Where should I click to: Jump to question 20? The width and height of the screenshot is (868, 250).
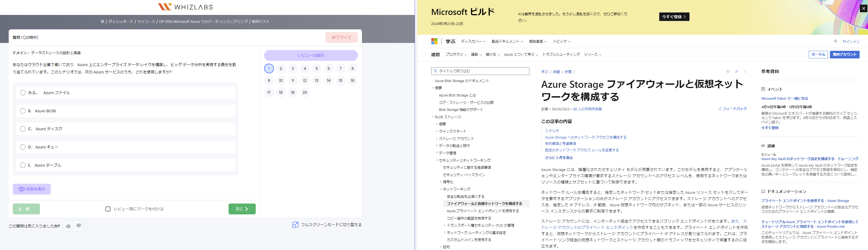(x=305, y=92)
